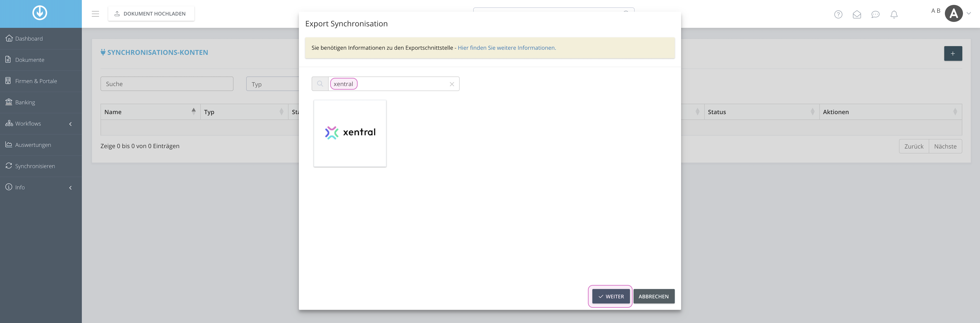Open the chat messages icon
Screen dimensions: 980x323
click(875, 15)
